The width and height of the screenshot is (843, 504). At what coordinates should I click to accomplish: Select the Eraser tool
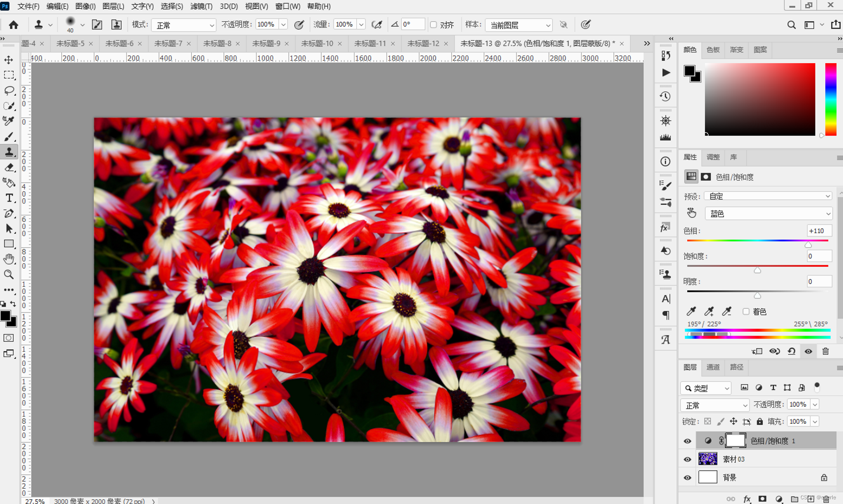tap(9, 168)
